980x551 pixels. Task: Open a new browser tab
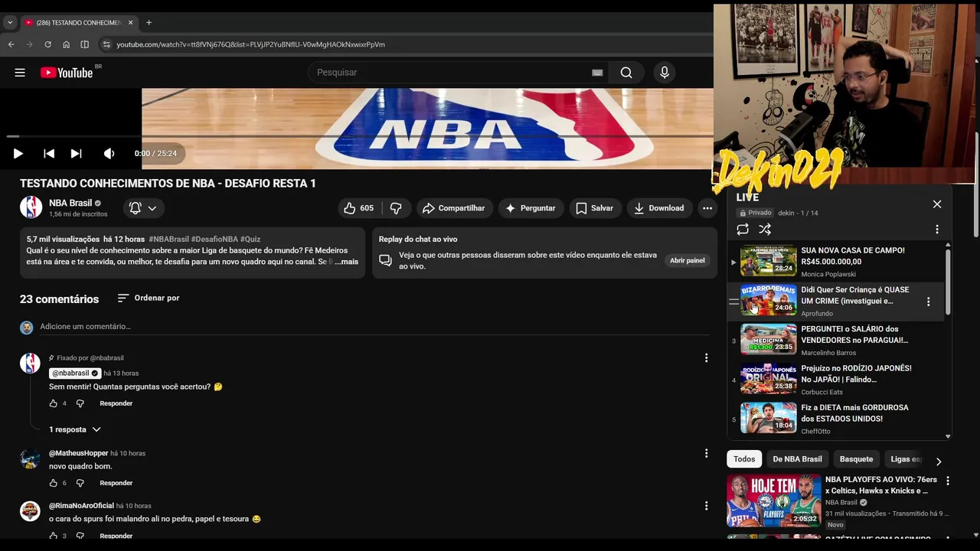(149, 23)
